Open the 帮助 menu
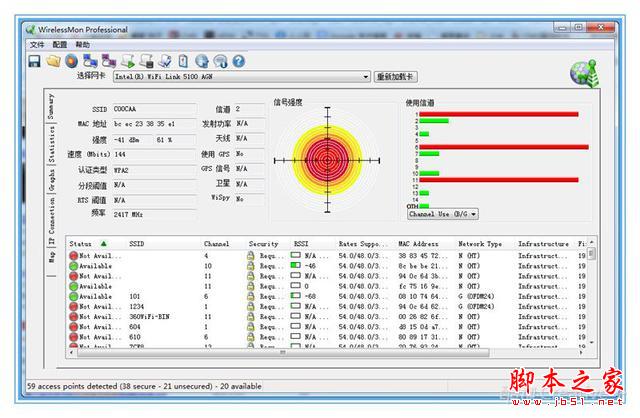This screenshot has height=418, width=640. [x=82, y=44]
